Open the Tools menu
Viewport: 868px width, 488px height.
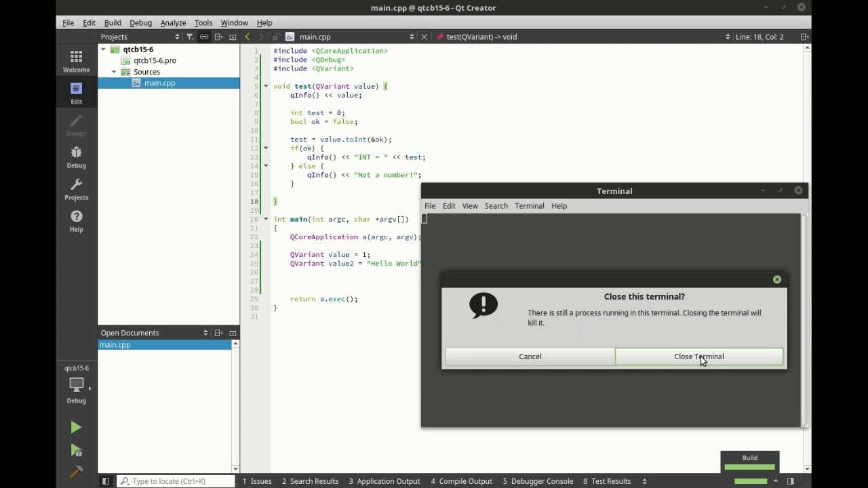[203, 22]
